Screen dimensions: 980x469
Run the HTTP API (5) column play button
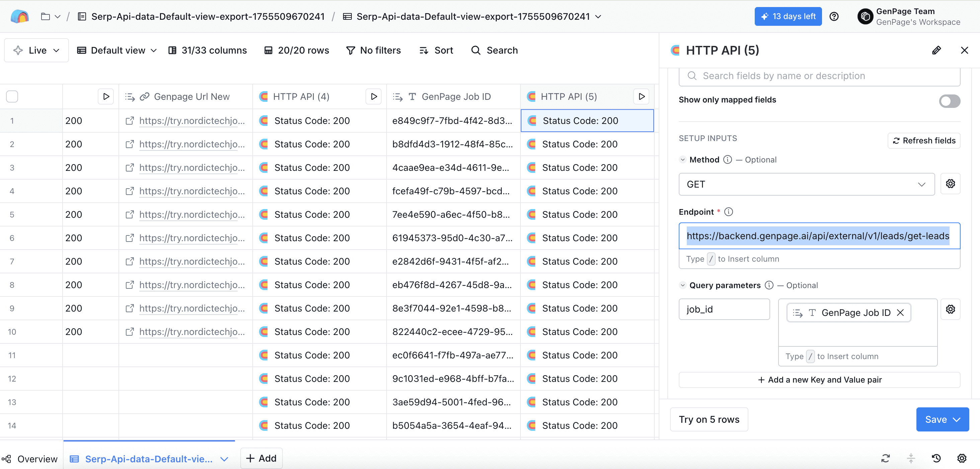(641, 97)
